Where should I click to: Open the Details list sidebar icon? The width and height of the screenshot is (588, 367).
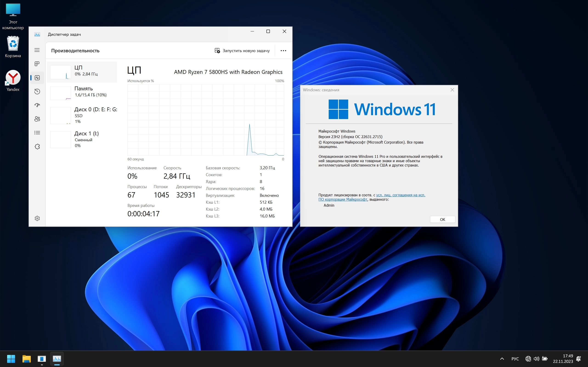(x=37, y=133)
